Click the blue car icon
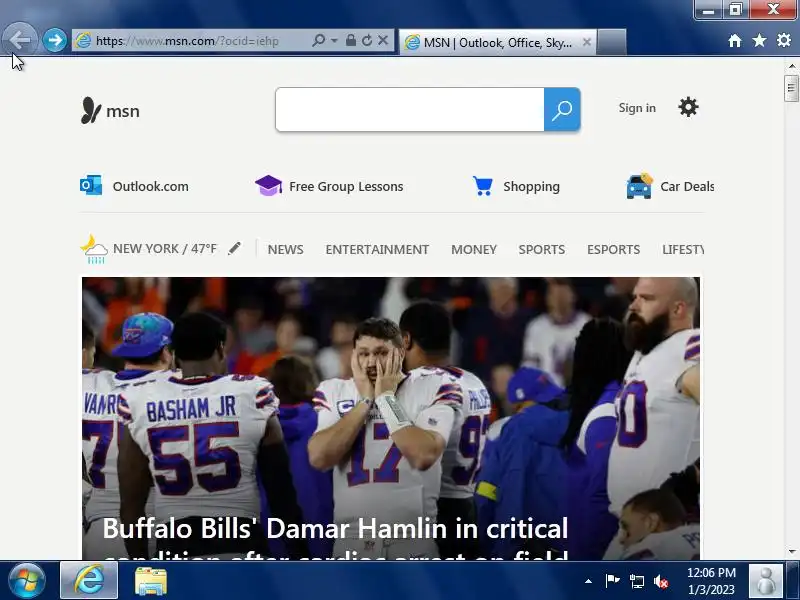The image size is (800, 600). click(639, 186)
